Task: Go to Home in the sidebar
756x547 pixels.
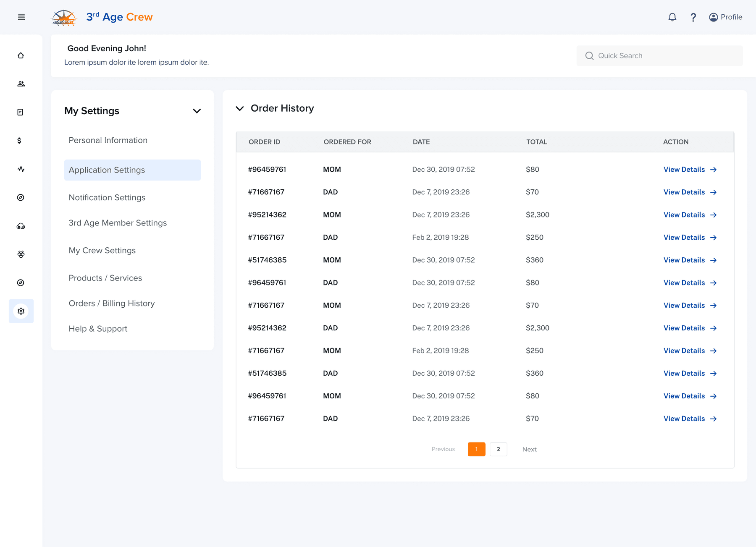Action: [x=21, y=55]
